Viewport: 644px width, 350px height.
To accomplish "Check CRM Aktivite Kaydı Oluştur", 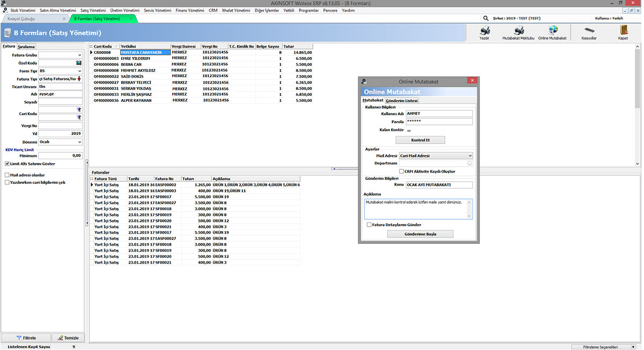I will tap(401, 172).
